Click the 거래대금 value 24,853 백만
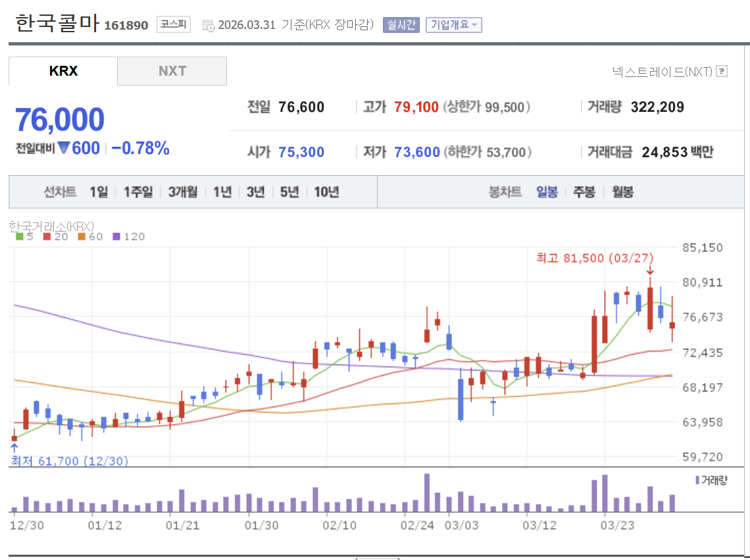Screen dimensions: 750x560 pyautogui.click(x=677, y=152)
